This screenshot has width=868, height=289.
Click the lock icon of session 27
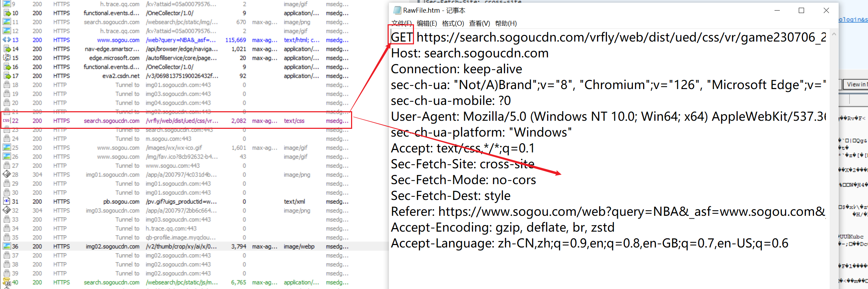7,165
